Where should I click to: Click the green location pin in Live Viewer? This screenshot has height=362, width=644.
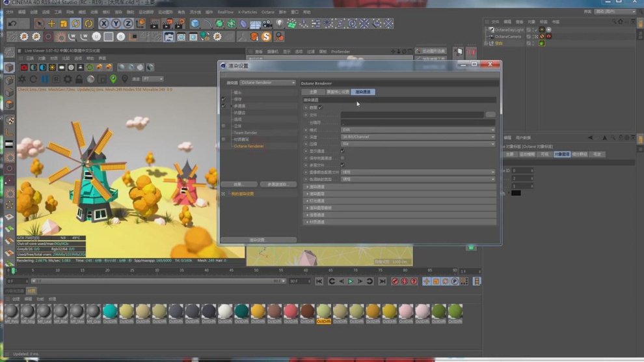pos(113,79)
